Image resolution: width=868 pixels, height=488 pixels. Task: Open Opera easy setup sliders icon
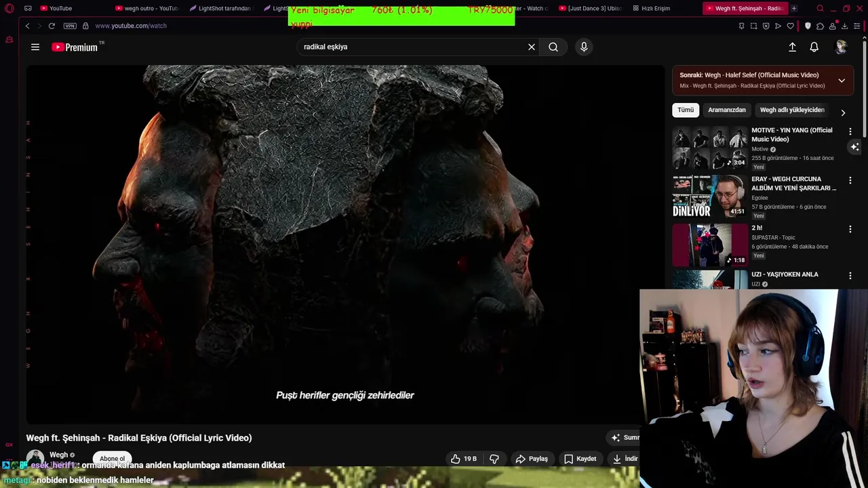[857, 26]
